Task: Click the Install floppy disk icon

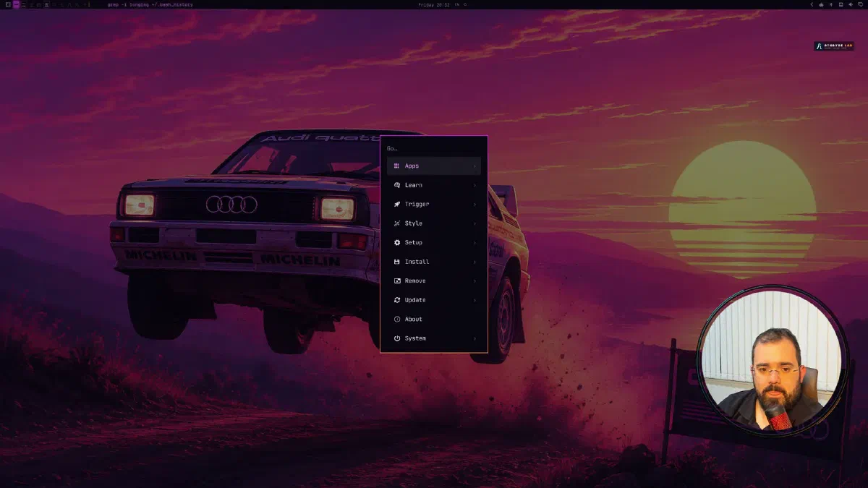Action: tap(396, 262)
